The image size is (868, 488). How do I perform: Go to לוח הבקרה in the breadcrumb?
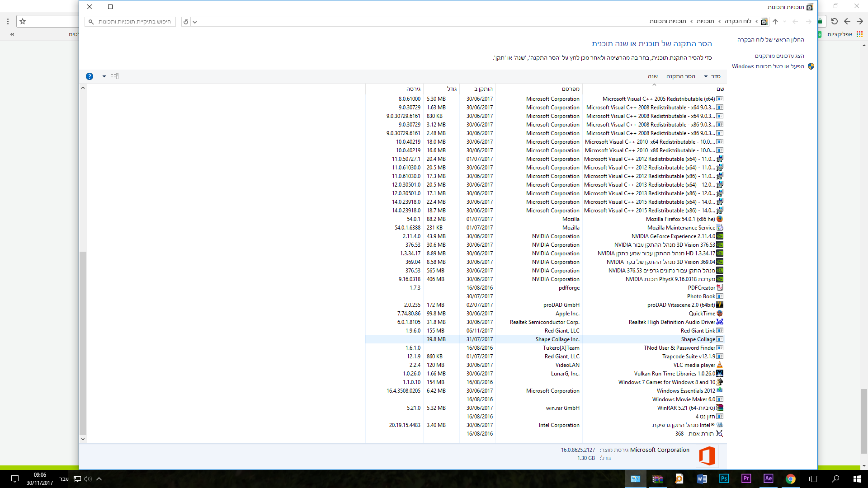[x=738, y=21]
